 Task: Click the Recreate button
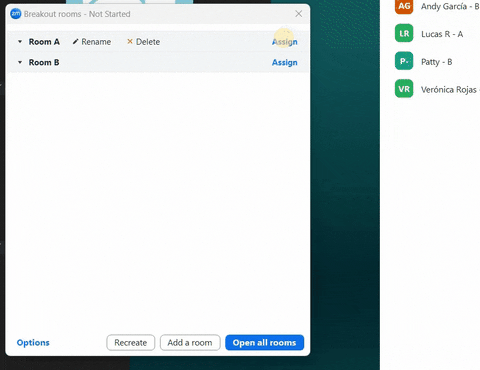(x=131, y=343)
